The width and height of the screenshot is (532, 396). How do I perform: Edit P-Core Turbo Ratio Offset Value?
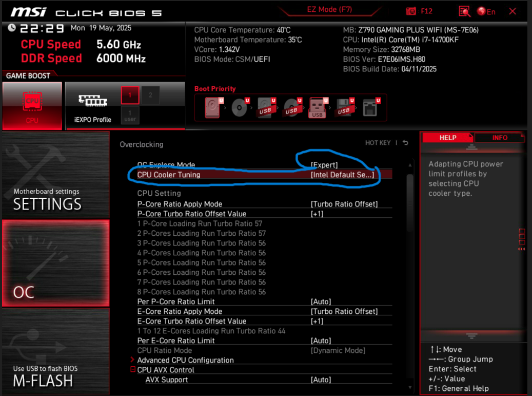tap(265, 214)
